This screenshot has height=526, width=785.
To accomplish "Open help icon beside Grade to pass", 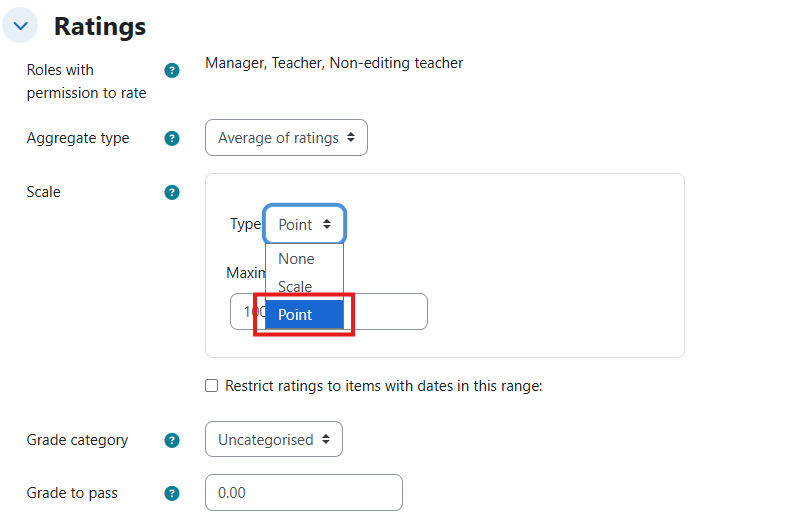I will click(172, 493).
